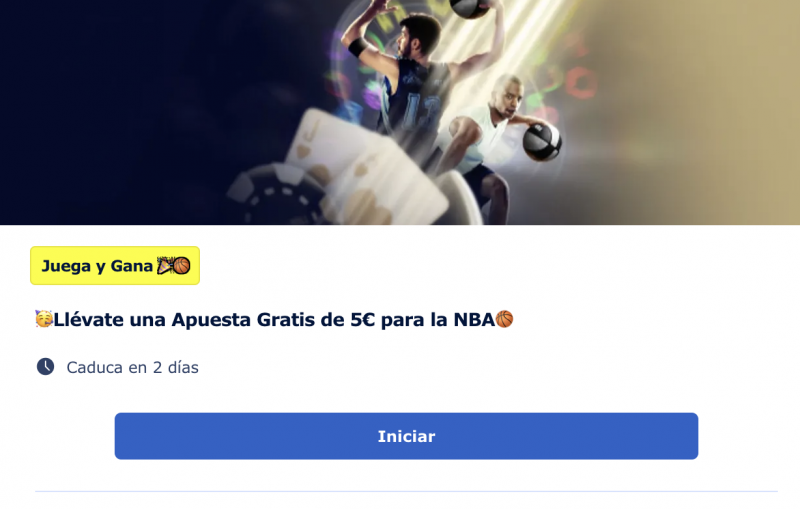
Task: Click the basketball emoji in the yellow badge
Action: 182,266
